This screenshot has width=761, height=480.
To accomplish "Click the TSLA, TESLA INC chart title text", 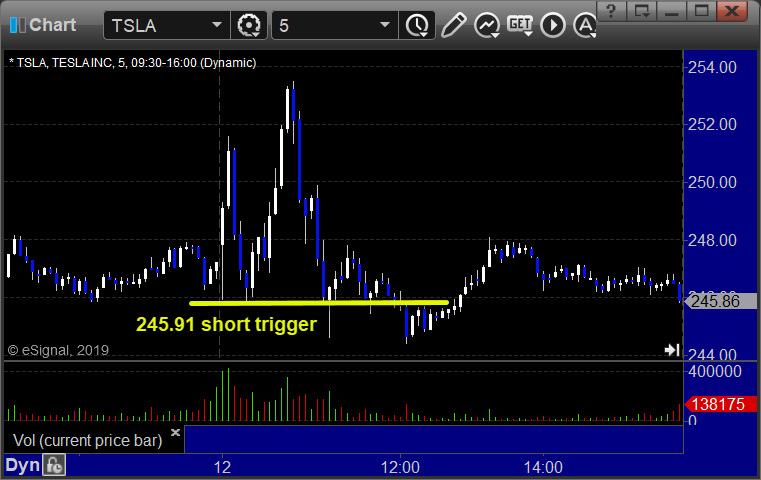I will coord(132,63).
